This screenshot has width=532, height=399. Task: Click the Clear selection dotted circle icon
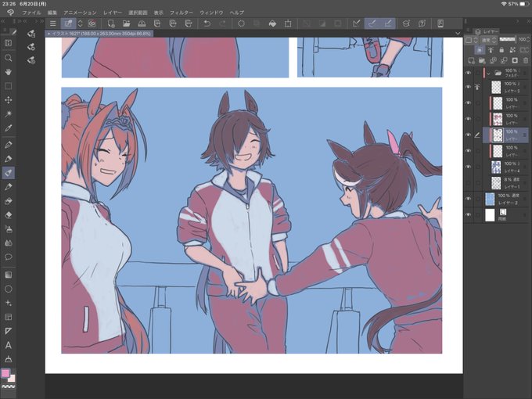click(241, 23)
